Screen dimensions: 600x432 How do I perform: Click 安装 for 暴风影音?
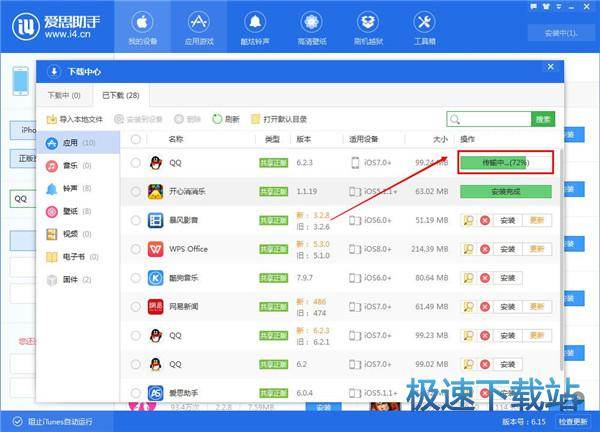click(507, 220)
